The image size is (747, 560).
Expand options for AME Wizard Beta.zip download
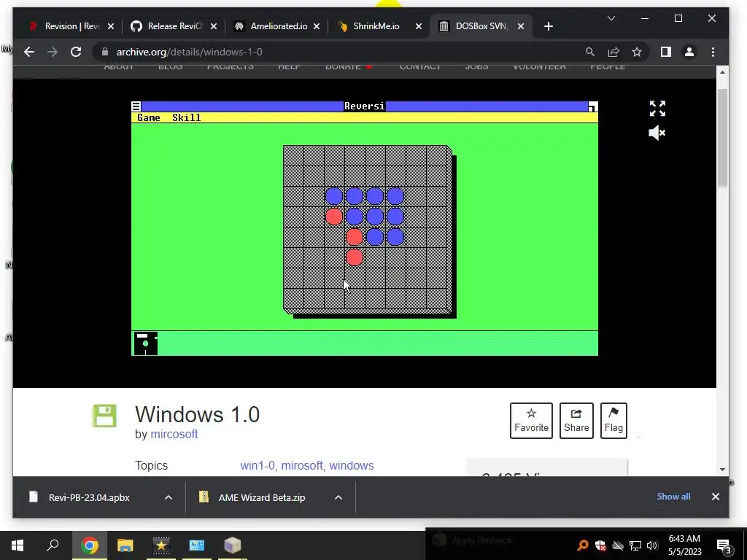point(338,497)
